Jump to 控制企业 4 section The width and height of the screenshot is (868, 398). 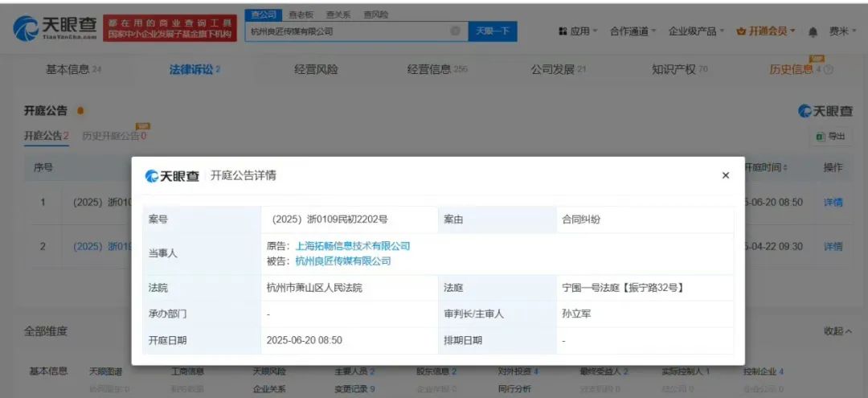764,371
